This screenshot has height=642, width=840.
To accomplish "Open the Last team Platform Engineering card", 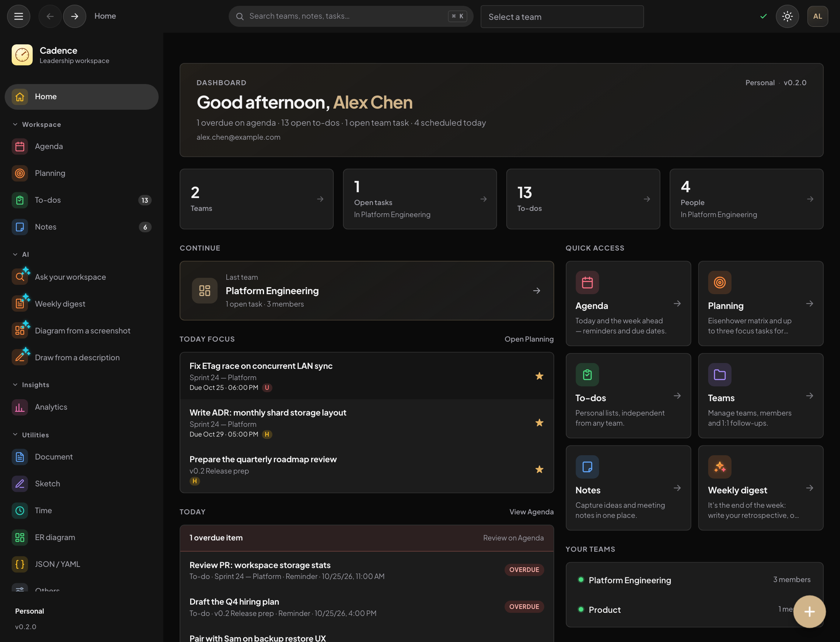I will click(367, 291).
